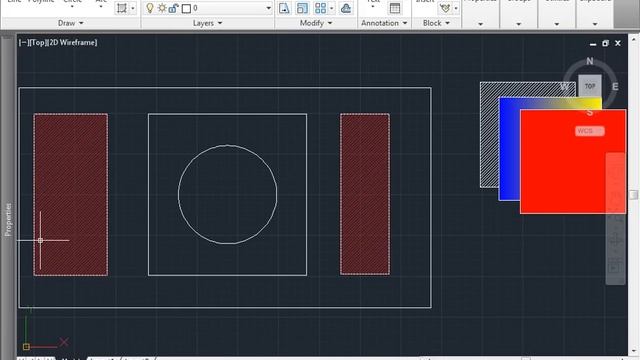Toggle the layer lock padlock icon
Screen dimensions: 640x360
click(x=173, y=8)
